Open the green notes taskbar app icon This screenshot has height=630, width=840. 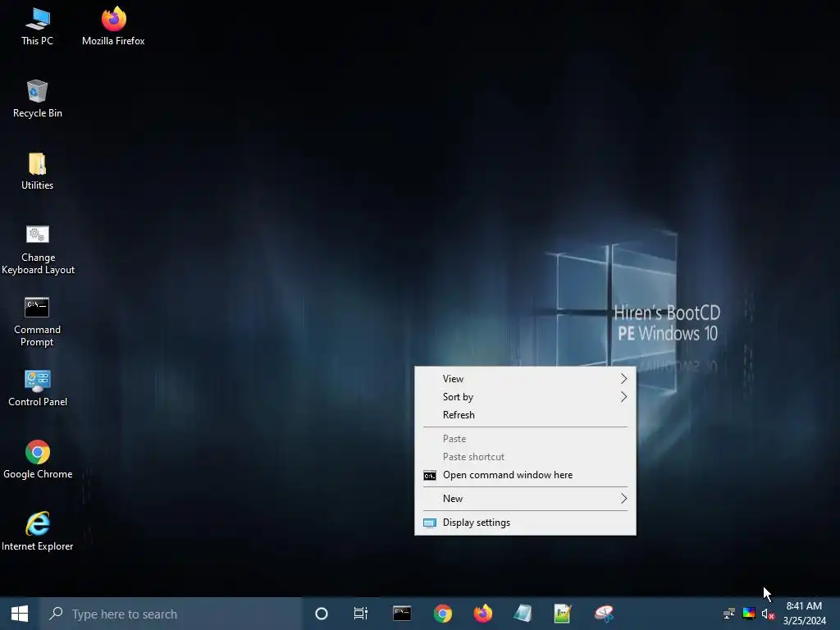pyautogui.click(x=563, y=614)
